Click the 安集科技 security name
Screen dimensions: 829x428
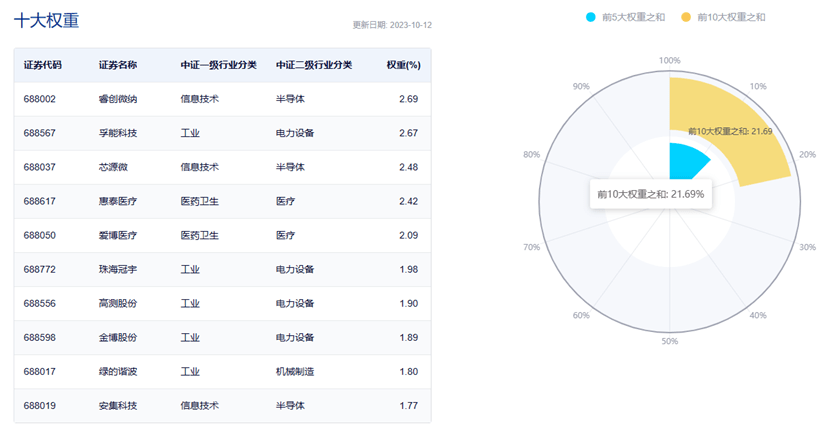(x=118, y=405)
